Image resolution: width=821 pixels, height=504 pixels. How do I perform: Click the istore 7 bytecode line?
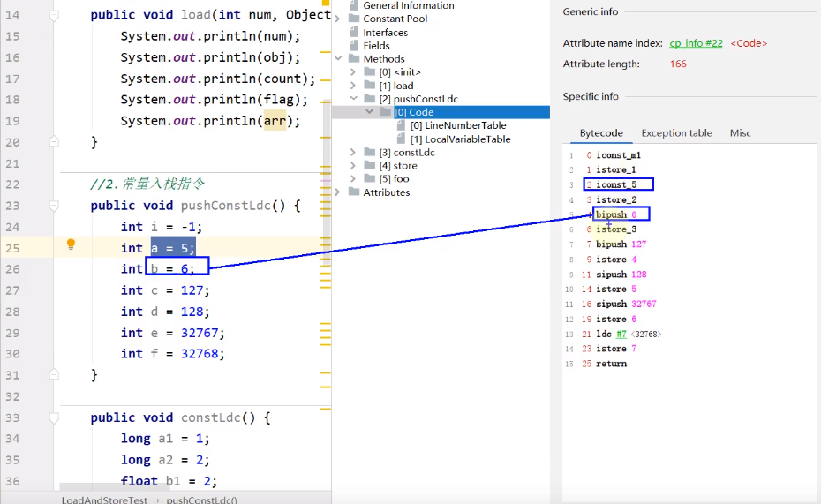pyautogui.click(x=616, y=349)
